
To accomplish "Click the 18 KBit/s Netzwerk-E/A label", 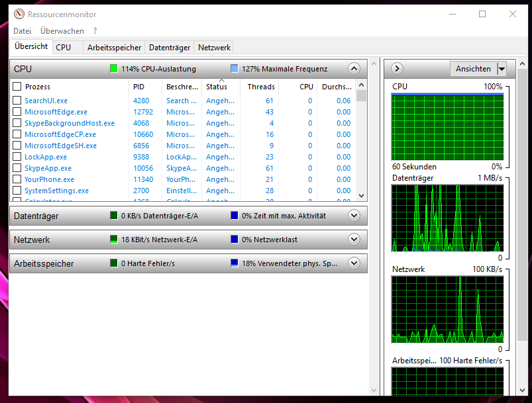I will tap(159, 240).
